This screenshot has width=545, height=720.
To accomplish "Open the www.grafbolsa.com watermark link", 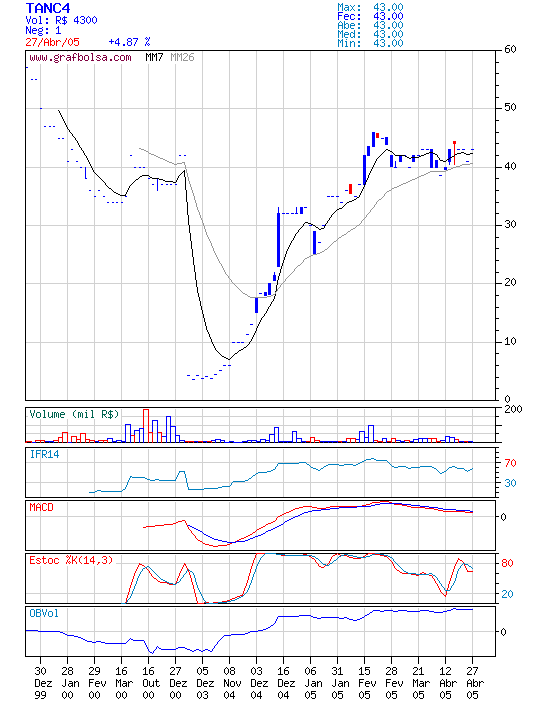I will (80, 58).
